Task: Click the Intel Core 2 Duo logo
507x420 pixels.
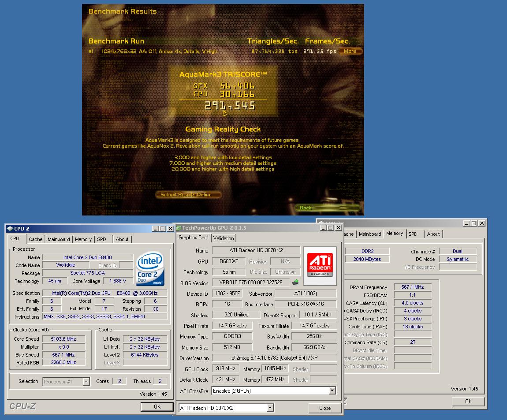Action: click(x=150, y=269)
